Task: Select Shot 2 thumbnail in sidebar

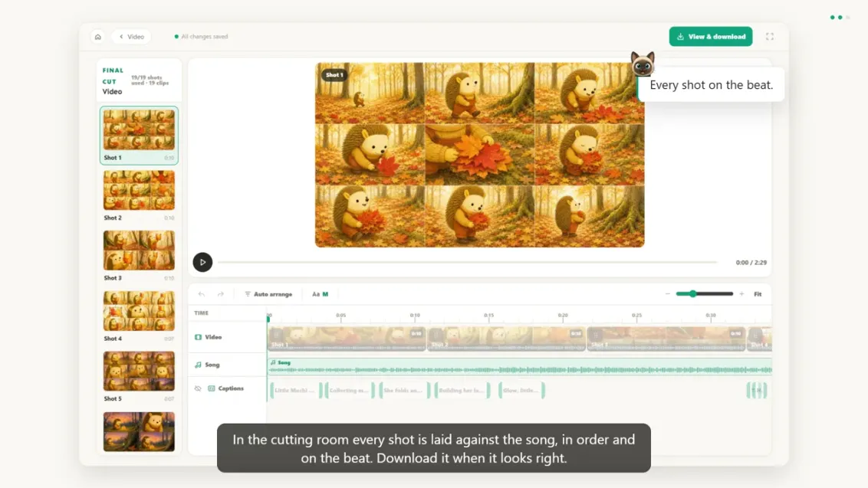Action: [139, 190]
